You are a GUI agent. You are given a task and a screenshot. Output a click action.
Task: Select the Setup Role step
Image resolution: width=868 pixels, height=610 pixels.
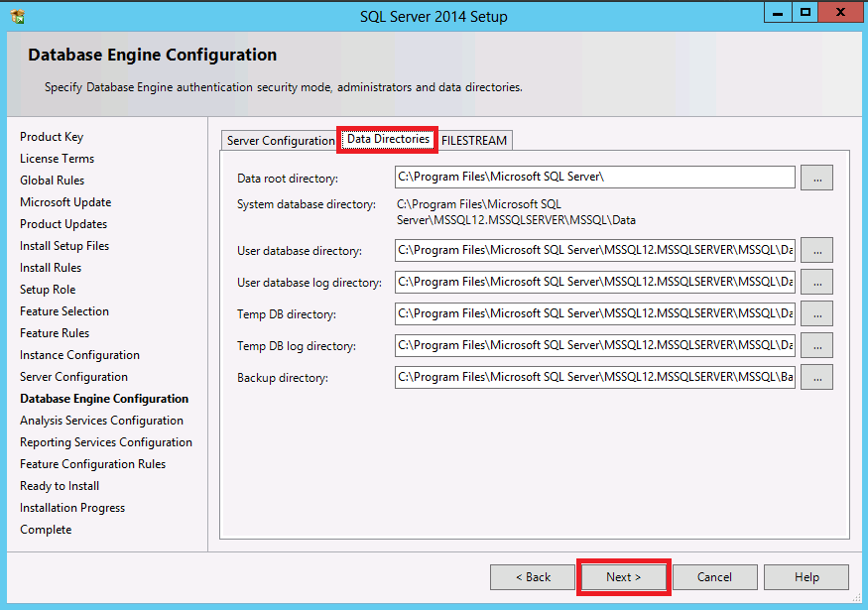click(x=48, y=290)
